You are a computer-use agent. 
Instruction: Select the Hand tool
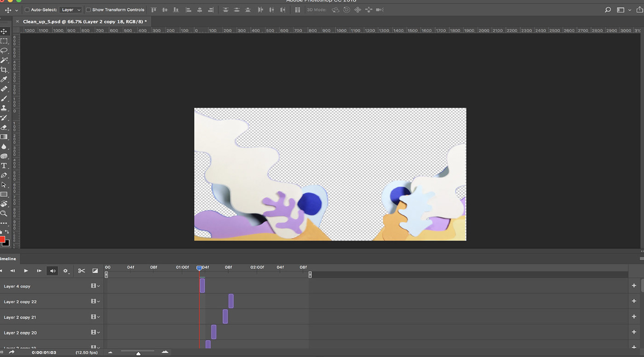[x=4, y=204]
